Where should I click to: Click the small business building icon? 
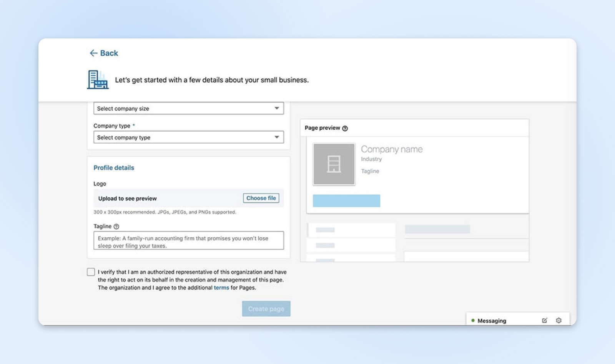[98, 80]
